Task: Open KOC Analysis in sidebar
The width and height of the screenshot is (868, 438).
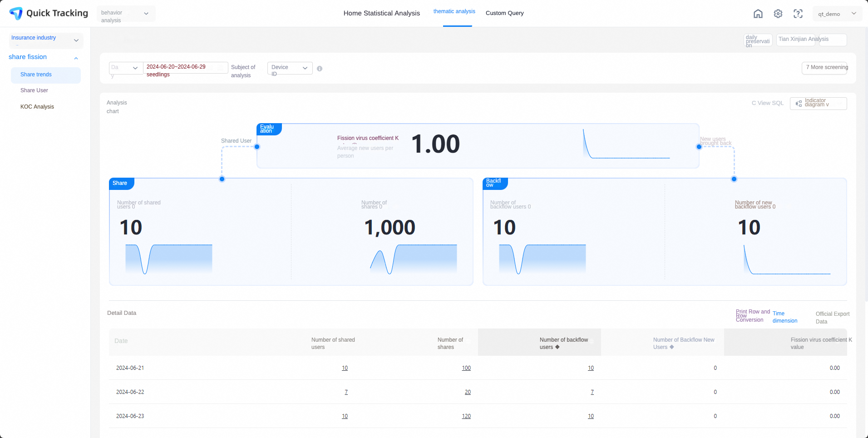Action: [37, 107]
